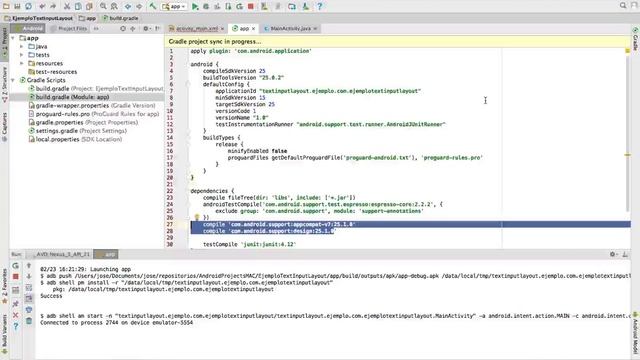Image resolution: width=640 pixels, height=360 pixels.
Task: Switch to the activity_main.xml editor tab
Action: (x=197, y=29)
